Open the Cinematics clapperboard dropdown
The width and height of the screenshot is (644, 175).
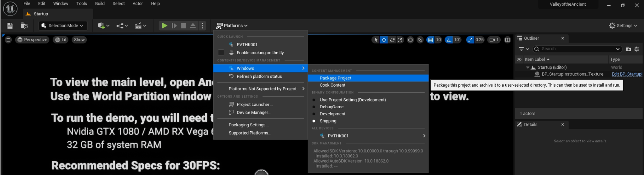tap(140, 26)
